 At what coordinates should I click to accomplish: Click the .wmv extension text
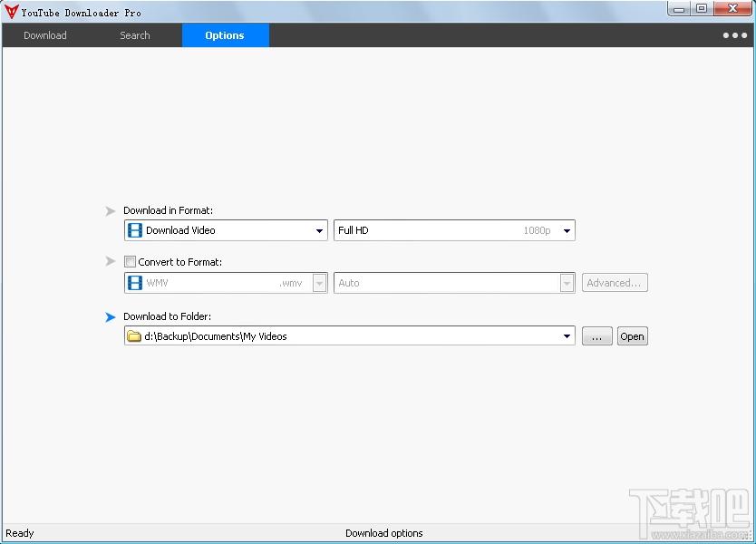point(291,283)
